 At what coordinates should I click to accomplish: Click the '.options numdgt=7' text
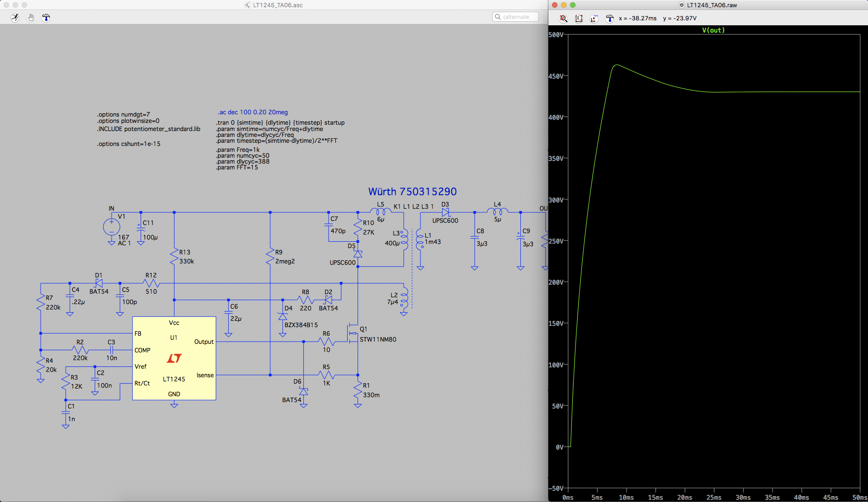pos(123,115)
